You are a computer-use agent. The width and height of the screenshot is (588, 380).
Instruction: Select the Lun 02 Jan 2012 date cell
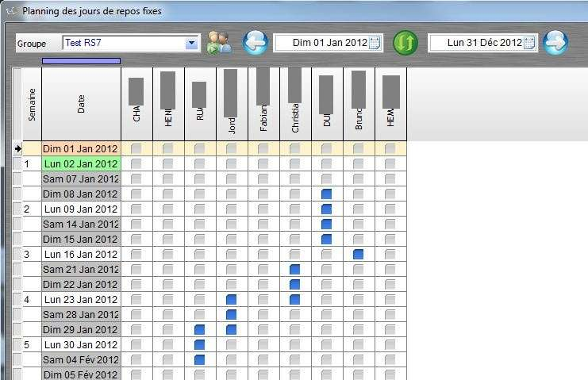(81, 163)
